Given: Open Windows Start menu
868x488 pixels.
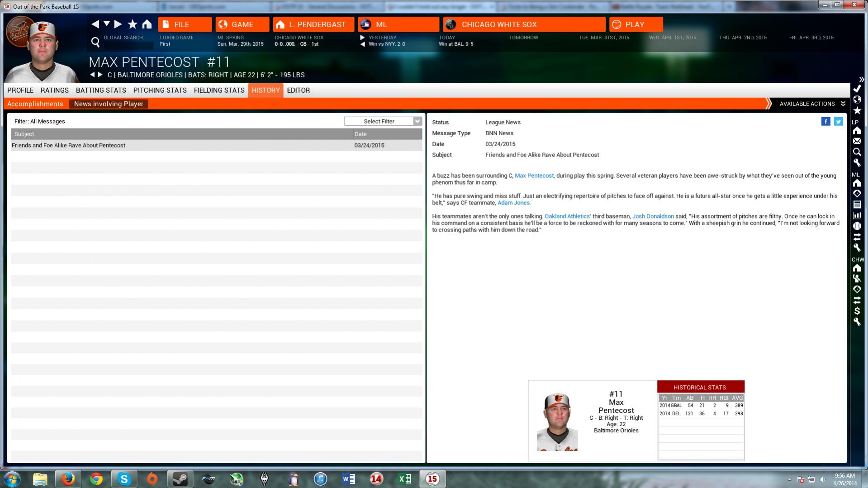Looking at the screenshot, I should tap(12, 479).
